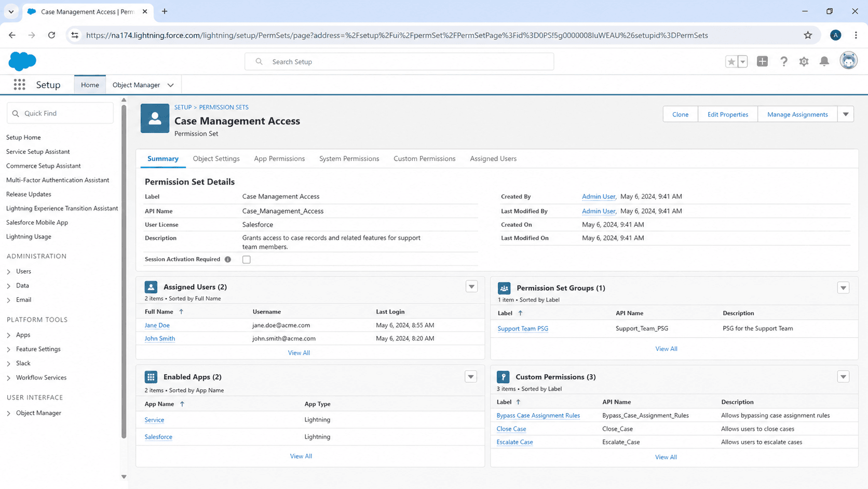
Task: Open Jane Doe user link
Action: point(157,325)
